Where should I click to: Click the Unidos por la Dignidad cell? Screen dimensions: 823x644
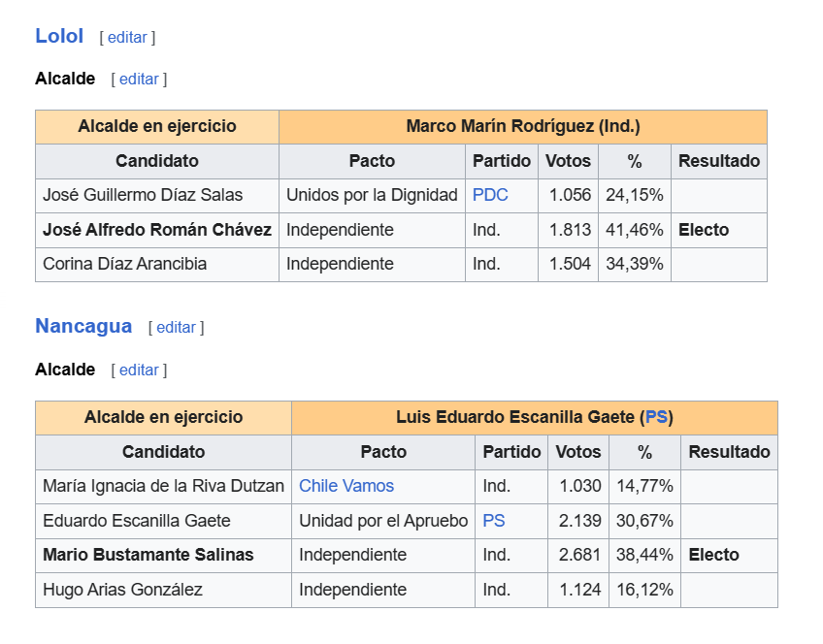372,196
